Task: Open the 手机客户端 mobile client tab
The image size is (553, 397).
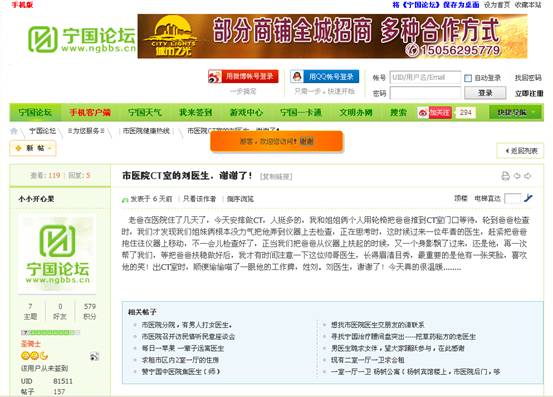Action: tap(90, 112)
